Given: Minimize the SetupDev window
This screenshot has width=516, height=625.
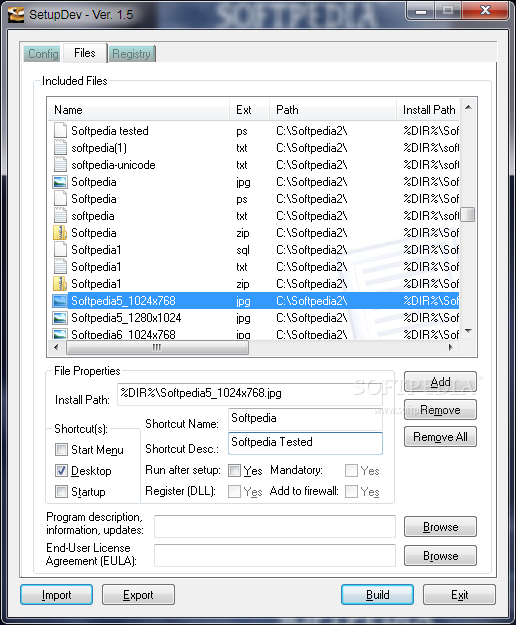Looking at the screenshot, I should pyautogui.click(x=421, y=11).
